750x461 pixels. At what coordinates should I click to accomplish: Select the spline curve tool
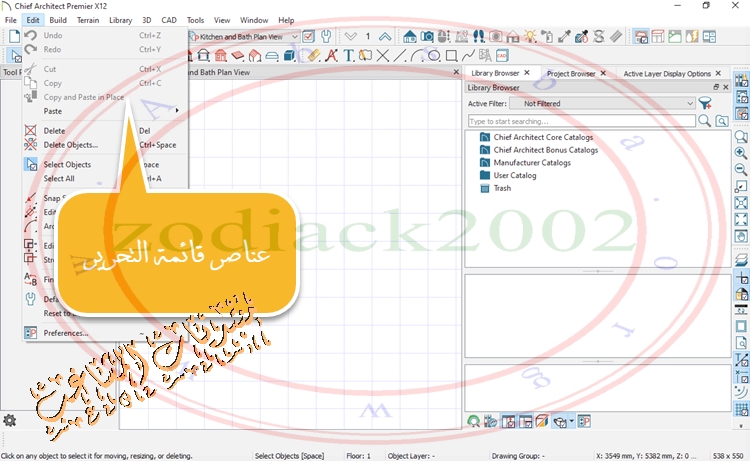[468, 55]
